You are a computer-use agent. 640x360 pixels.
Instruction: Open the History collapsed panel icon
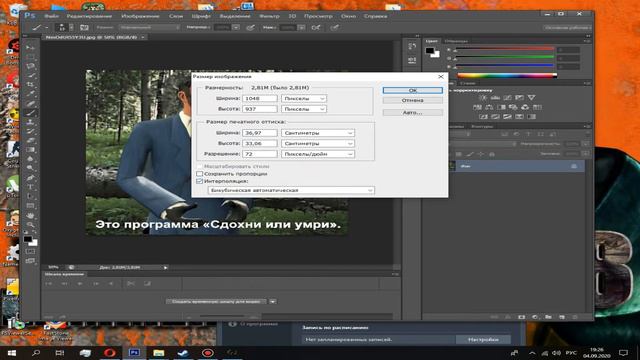pyautogui.click(x=412, y=47)
